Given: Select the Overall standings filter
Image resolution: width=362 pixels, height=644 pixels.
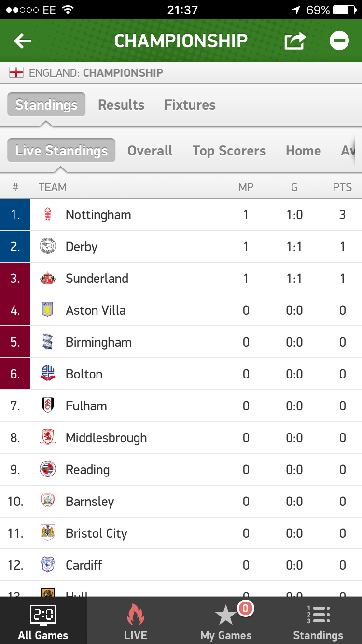Looking at the screenshot, I should click(x=150, y=151).
